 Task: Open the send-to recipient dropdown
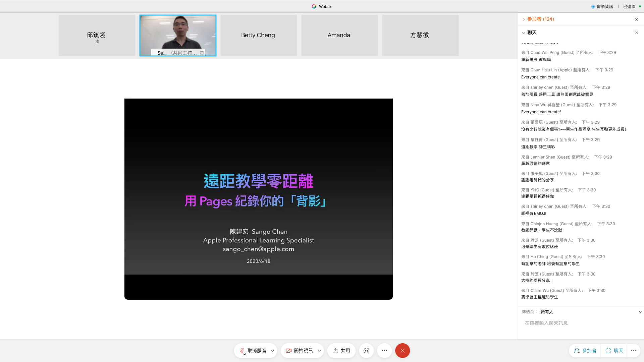640,312
